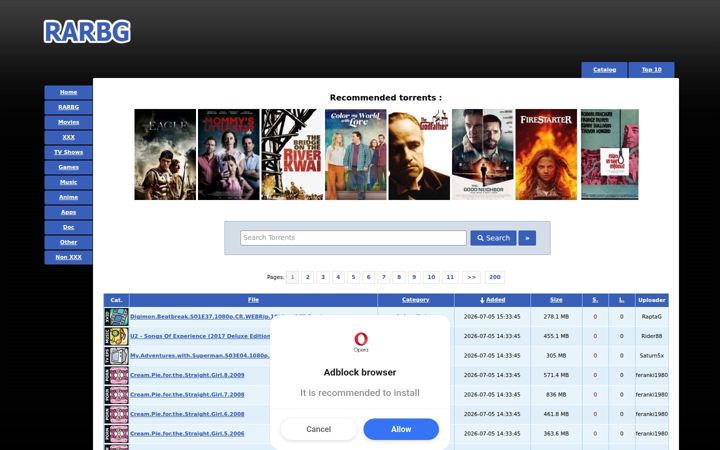Sort by S. seeders column header
720x450 pixels.
pos(595,300)
